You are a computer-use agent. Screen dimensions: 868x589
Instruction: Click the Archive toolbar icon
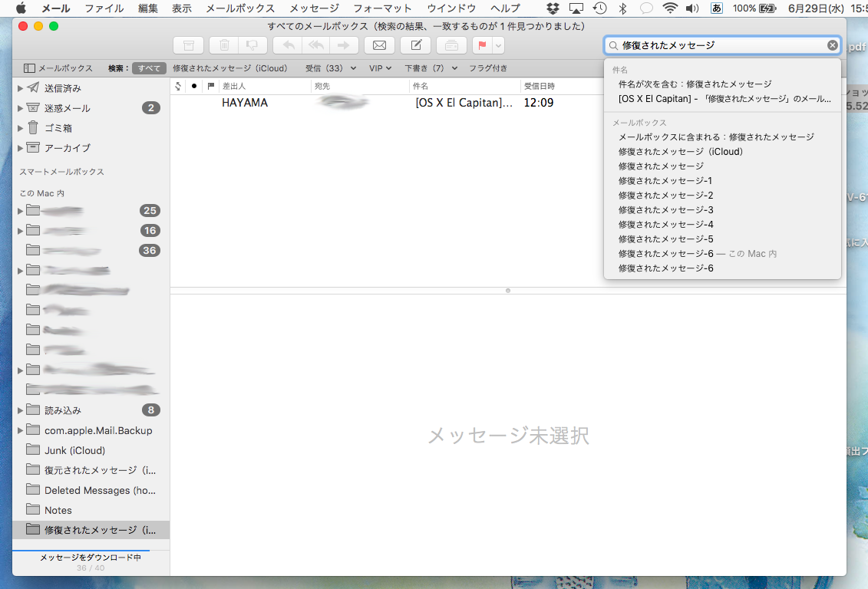pos(188,45)
